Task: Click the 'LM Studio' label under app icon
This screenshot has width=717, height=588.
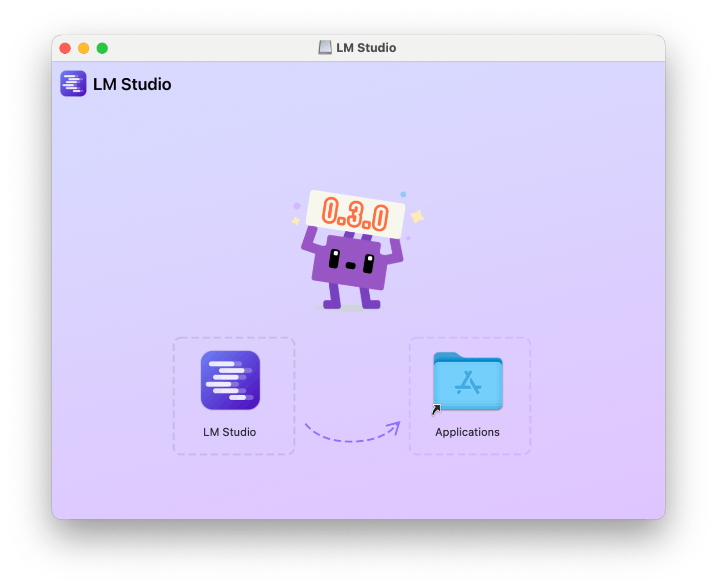Action: tap(229, 432)
